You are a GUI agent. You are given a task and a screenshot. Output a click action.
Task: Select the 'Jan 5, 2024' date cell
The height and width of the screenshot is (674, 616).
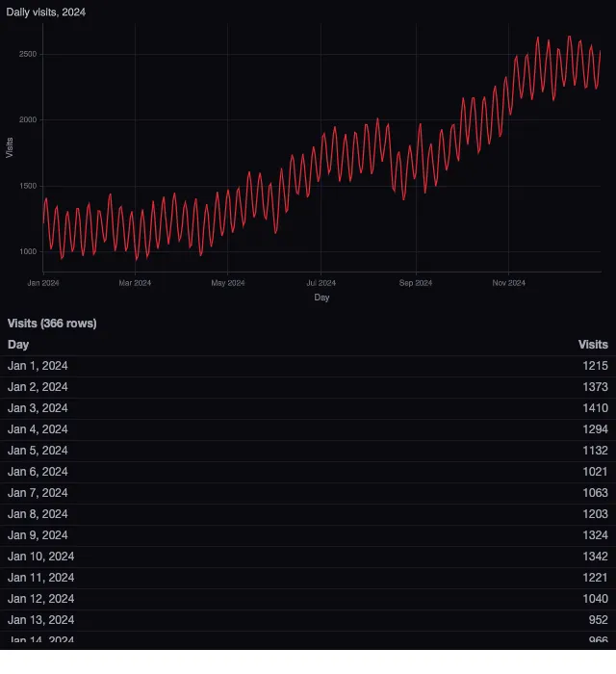coord(38,451)
